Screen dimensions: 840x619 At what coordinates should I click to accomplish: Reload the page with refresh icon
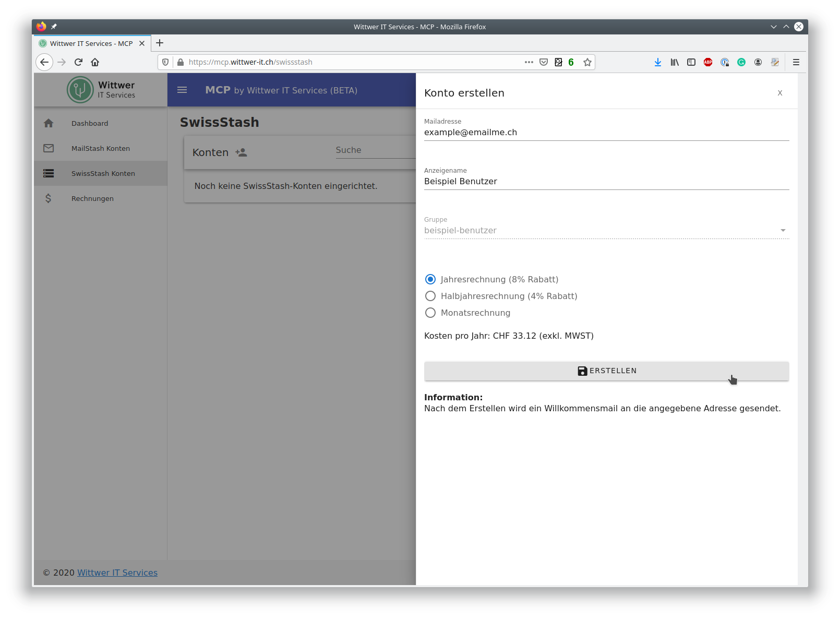78,62
